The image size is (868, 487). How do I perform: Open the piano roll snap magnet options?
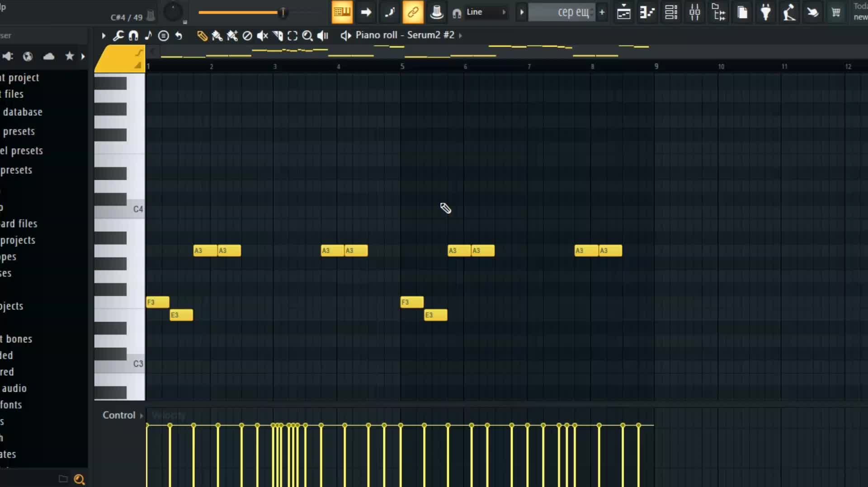coord(133,36)
